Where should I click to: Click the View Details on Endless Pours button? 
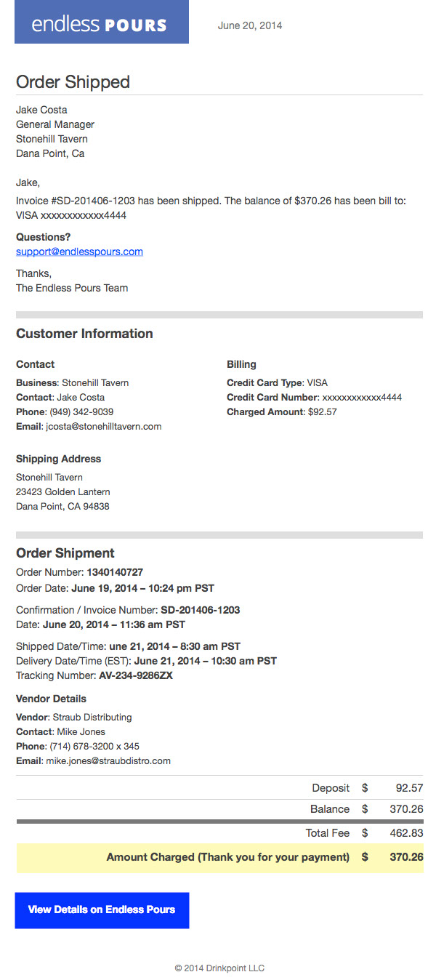tap(102, 909)
